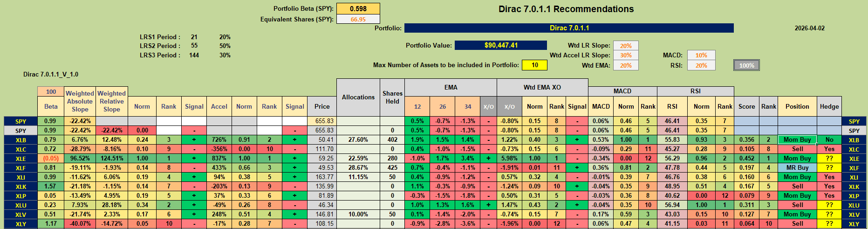Image resolution: width=868 pixels, height=229 pixels.
Task: Click the Portfolio Value $90,447.41 cell
Action: (x=501, y=45)
